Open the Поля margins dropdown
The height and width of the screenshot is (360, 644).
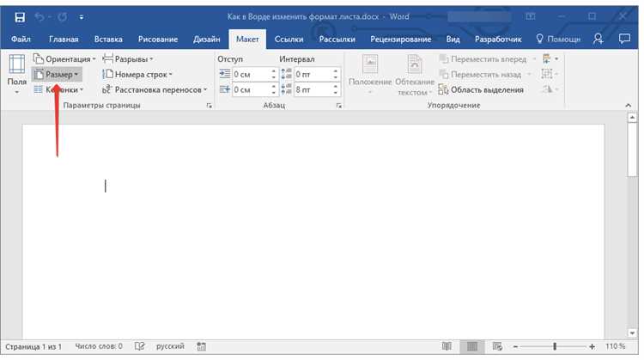(17, 75)
